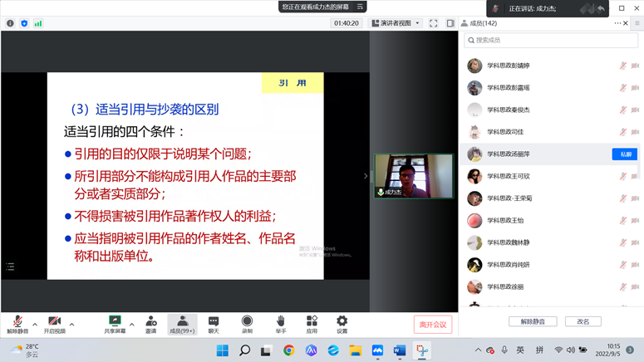Turn on camera with 开启视频
The image size is (644, 362).
55,323
